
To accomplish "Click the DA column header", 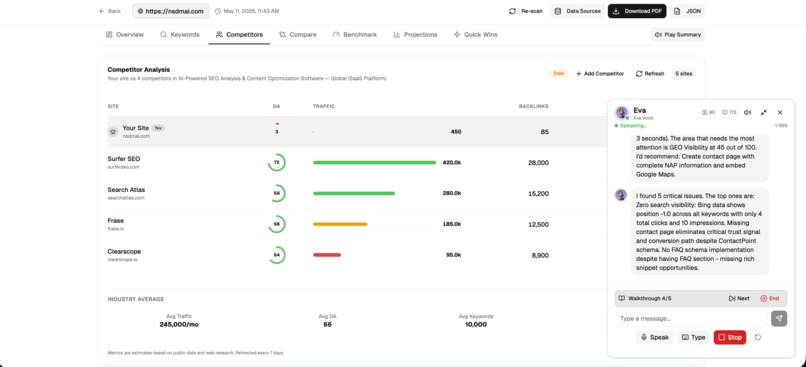I will coord(276,106).
